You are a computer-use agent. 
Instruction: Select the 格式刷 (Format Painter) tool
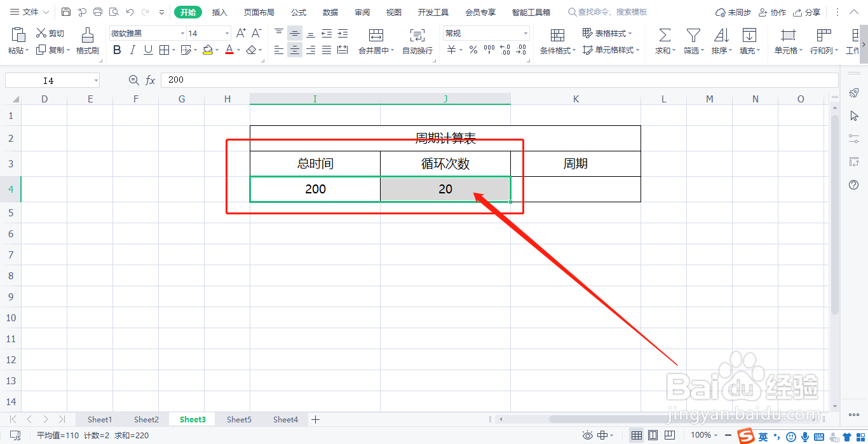87,40
